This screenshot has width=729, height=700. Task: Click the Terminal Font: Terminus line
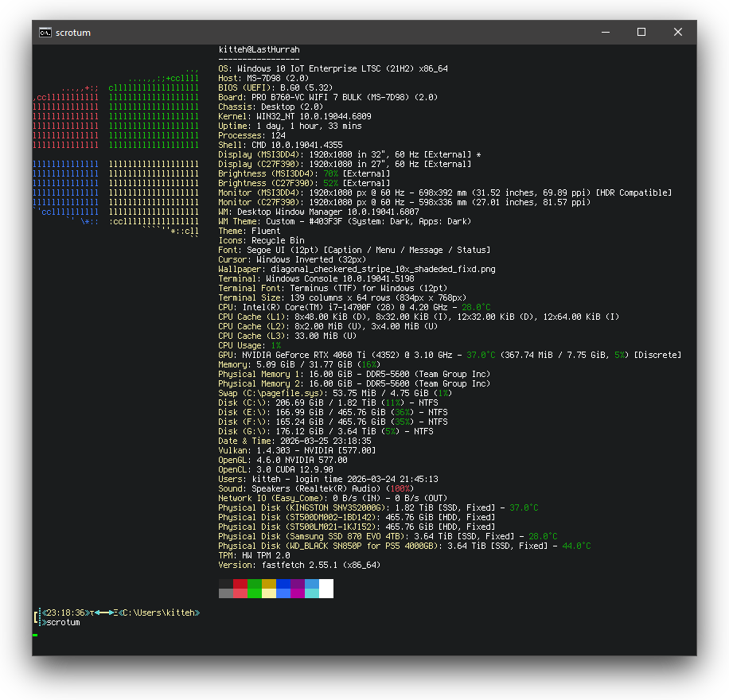[333, 288]
